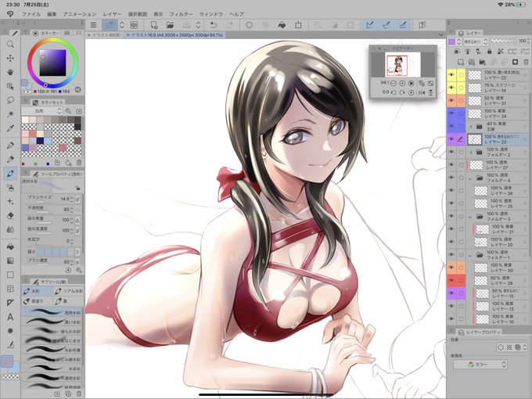Click the Undo arrow in command bar
532x399 pixels.
click(x=214, y=25)
